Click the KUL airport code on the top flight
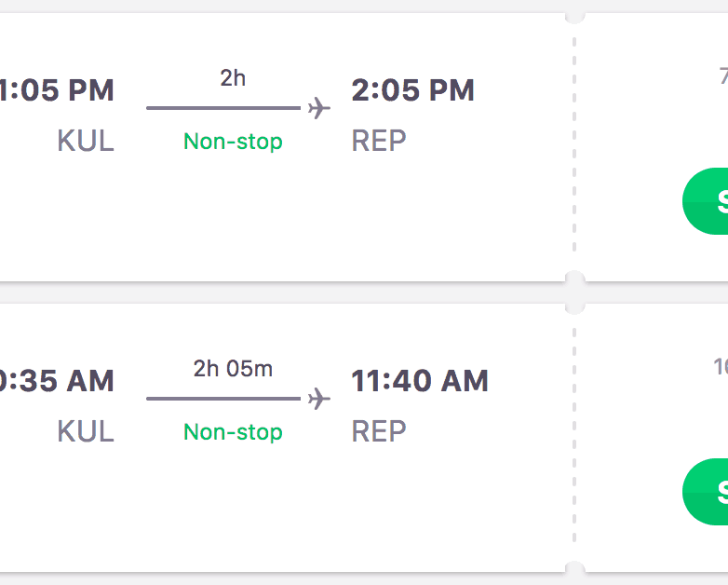728x585 pixels. pos(86,142)
